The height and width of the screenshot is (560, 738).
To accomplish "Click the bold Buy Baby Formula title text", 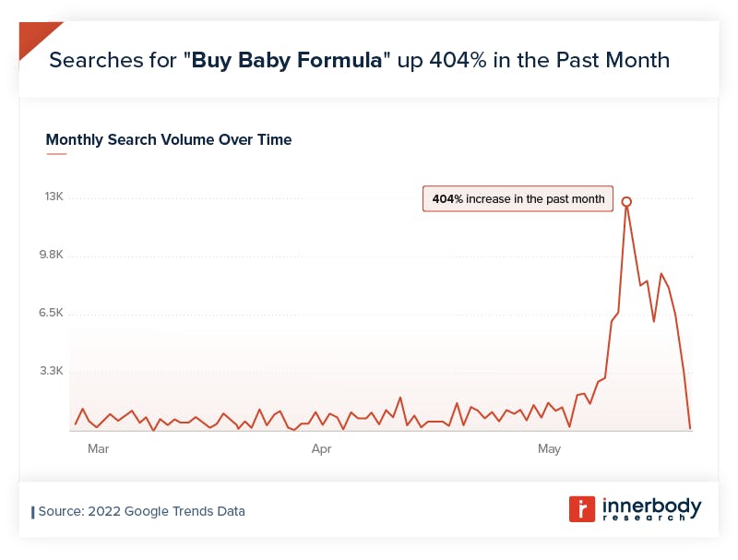I will pyautogui.click(x=287, y=60).
